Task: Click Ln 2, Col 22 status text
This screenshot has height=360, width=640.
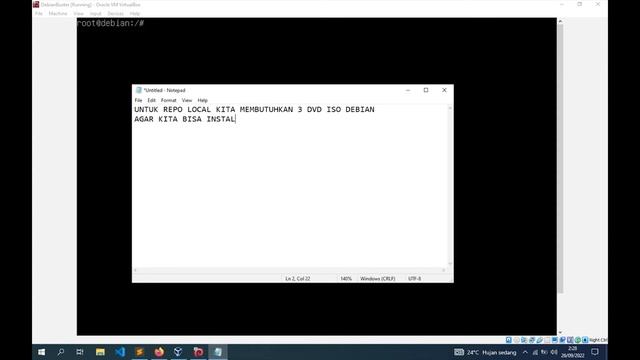Action: [x=298, y=279]
